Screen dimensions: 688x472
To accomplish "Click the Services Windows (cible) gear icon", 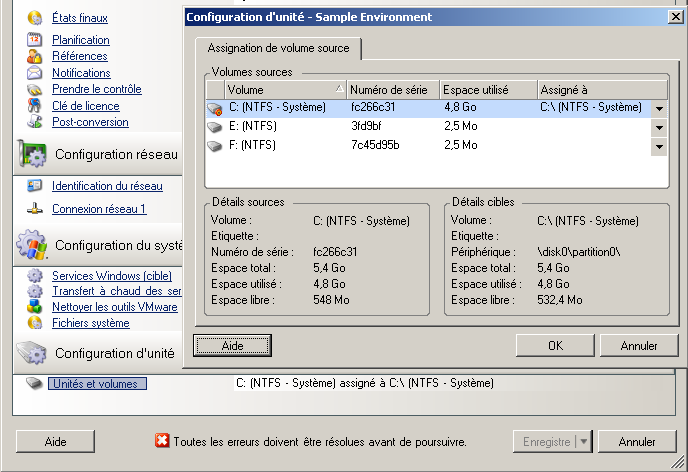I will (35, 275).
